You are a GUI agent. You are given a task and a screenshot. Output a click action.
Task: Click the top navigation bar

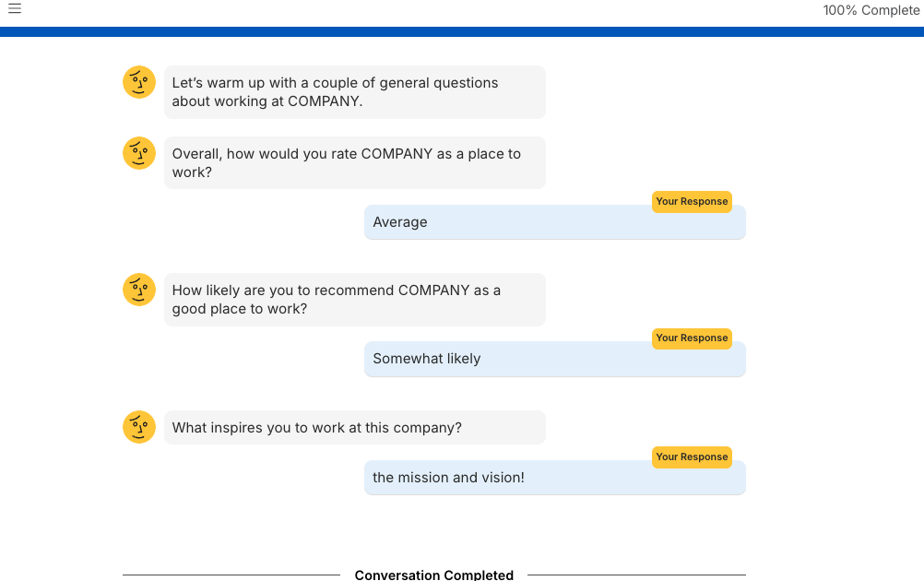tap(462, 13)
